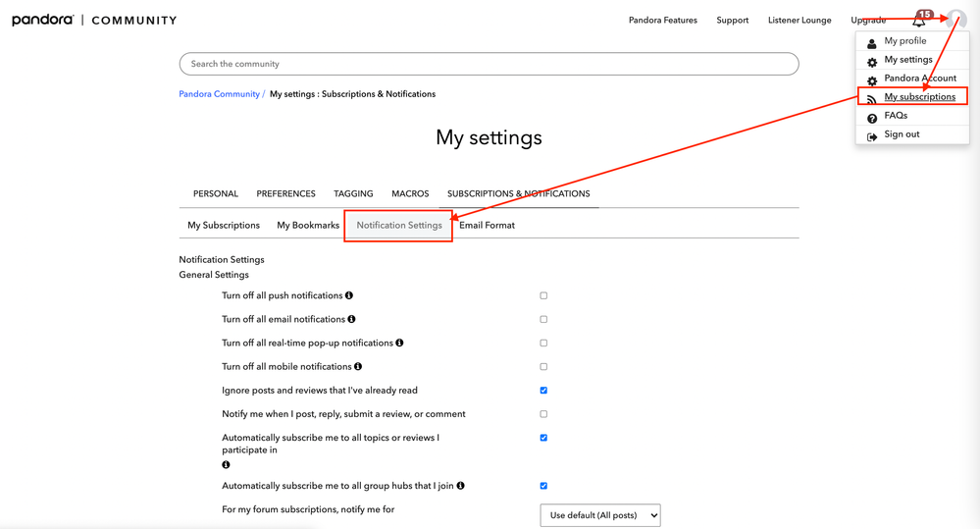
Task: Click info icon beside push notifications
Action: 349,295
